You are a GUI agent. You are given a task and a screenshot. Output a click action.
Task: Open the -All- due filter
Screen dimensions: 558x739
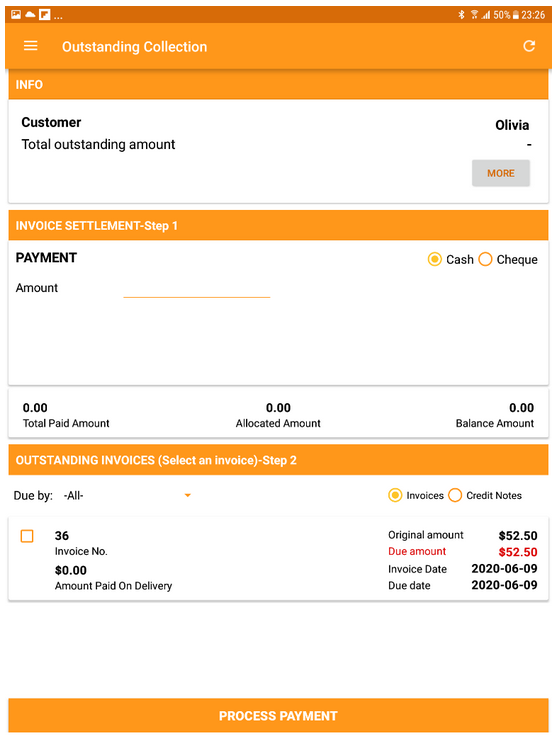pyautogui.click(x=127, y=496)
